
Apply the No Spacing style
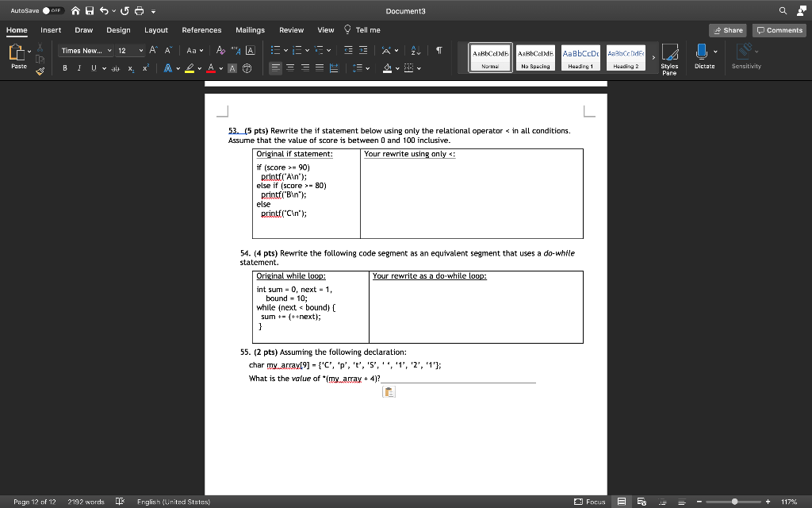pos(535,57)
